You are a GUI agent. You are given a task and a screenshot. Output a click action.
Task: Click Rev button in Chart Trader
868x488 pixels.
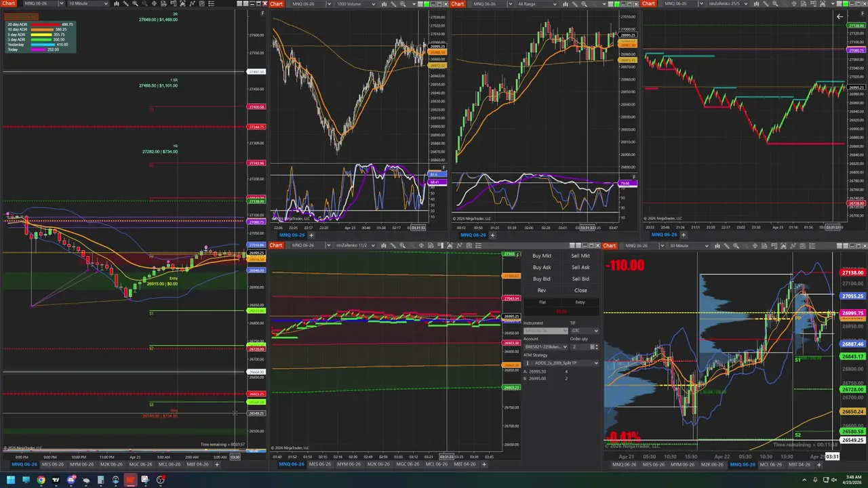pyautogui.click(x=542, y=290)
